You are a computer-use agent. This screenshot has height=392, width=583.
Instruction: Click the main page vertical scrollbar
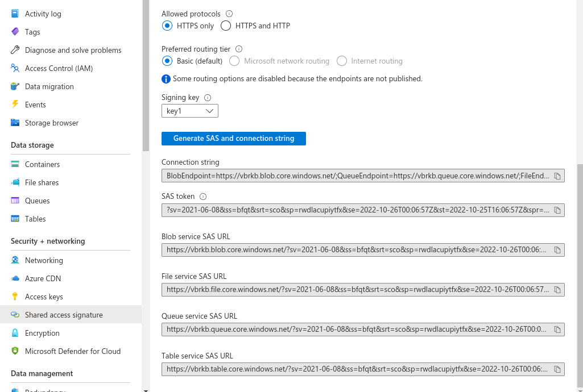click(580, 277)
